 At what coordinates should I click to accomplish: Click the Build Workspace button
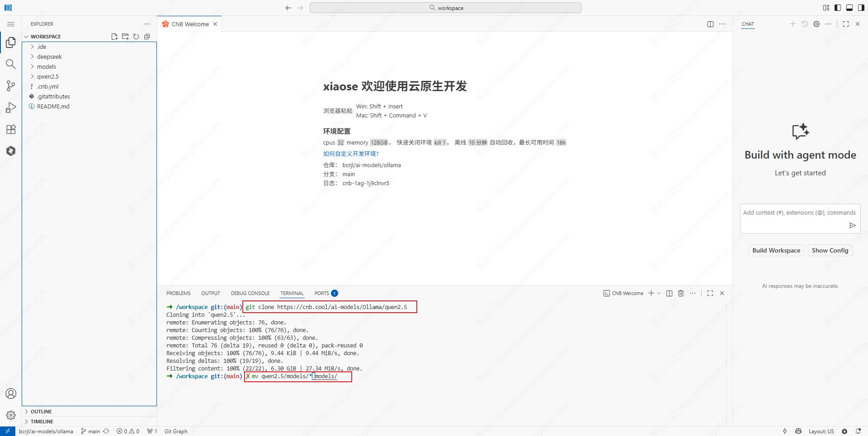776,250
